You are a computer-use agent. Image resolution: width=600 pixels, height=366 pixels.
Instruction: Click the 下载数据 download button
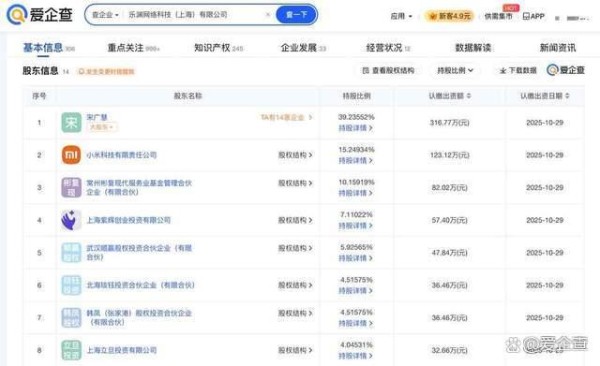tap(518, 70)
